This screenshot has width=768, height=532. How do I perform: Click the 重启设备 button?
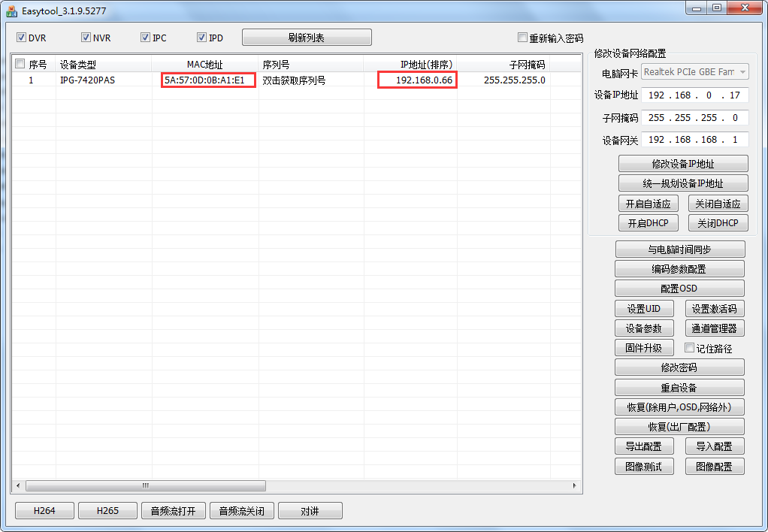pos(679,388)
